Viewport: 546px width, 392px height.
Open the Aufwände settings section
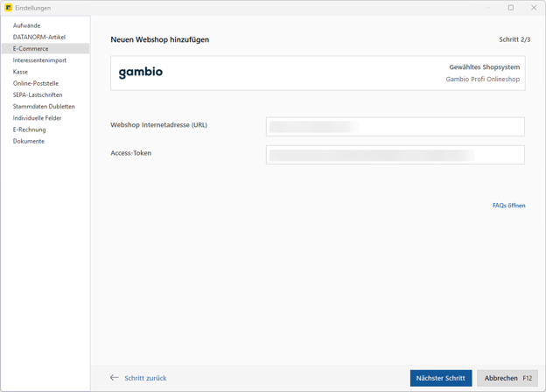26,25
